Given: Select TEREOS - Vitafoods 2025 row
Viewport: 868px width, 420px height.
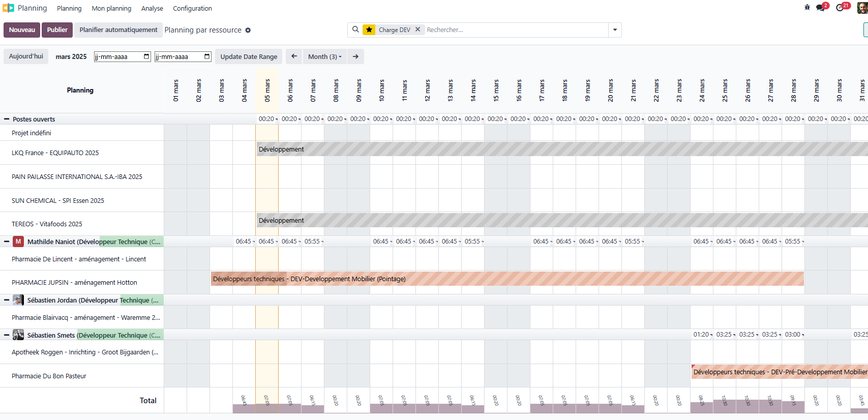Looking at the screenshot, I should (82, 224).
